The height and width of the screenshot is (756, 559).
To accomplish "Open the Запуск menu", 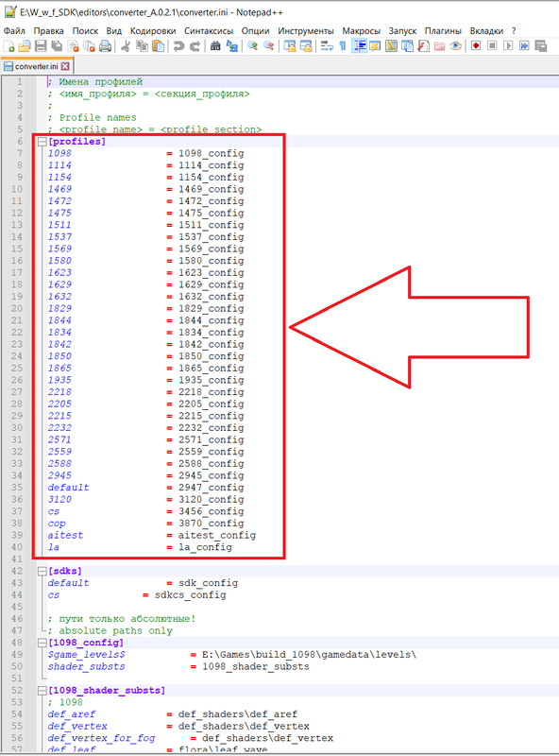I will click(402, 31).
